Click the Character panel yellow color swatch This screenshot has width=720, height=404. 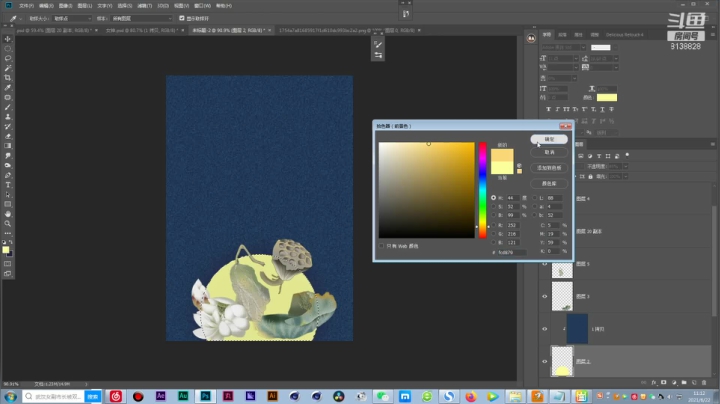pyautogui.click(x=607, y=97)
